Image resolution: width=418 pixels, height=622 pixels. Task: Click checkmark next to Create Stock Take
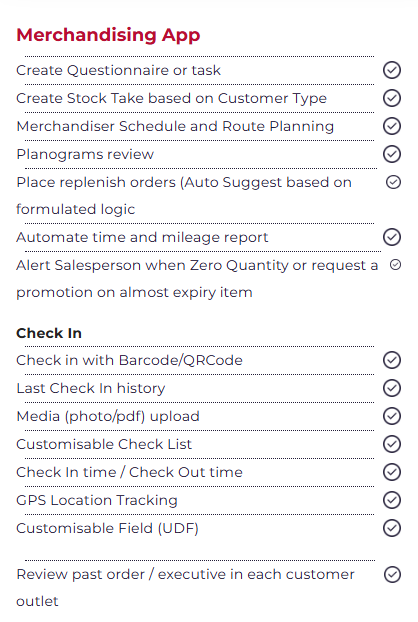[392, 98]
